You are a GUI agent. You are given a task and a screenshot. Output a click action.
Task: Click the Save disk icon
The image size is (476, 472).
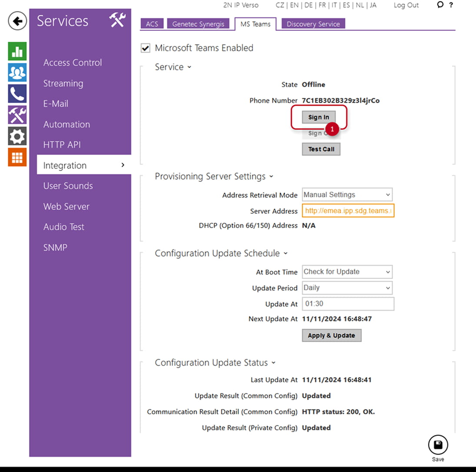pyautogui.click(x=438, y=445)
